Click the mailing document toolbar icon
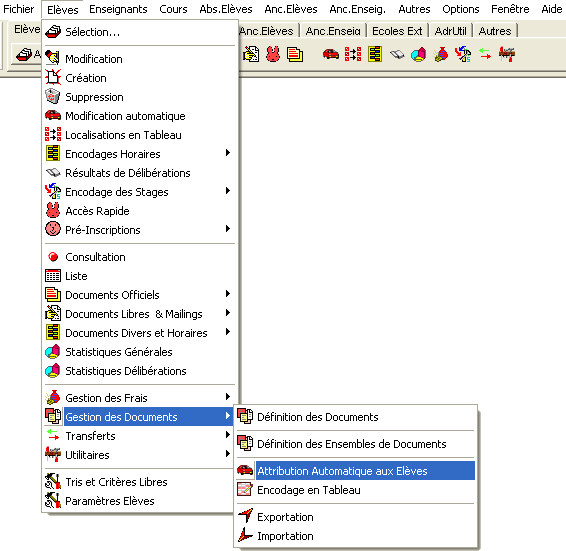Screen dimensions: 566x551 [251, 54]
